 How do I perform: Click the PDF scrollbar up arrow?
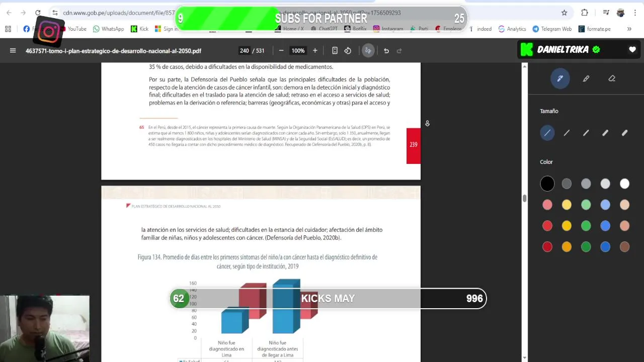click(x=525, y=66)
